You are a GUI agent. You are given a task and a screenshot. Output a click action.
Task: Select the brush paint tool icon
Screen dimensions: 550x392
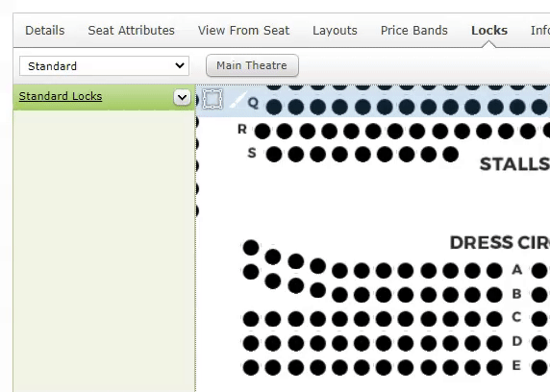[237, 100]
